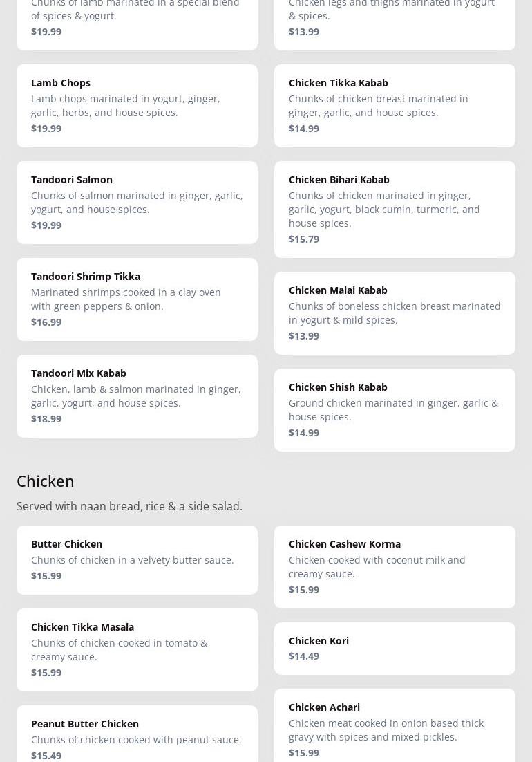Click the Chicken section heading
The width and height of the screenshot is (532, 762).
[46, 481]
